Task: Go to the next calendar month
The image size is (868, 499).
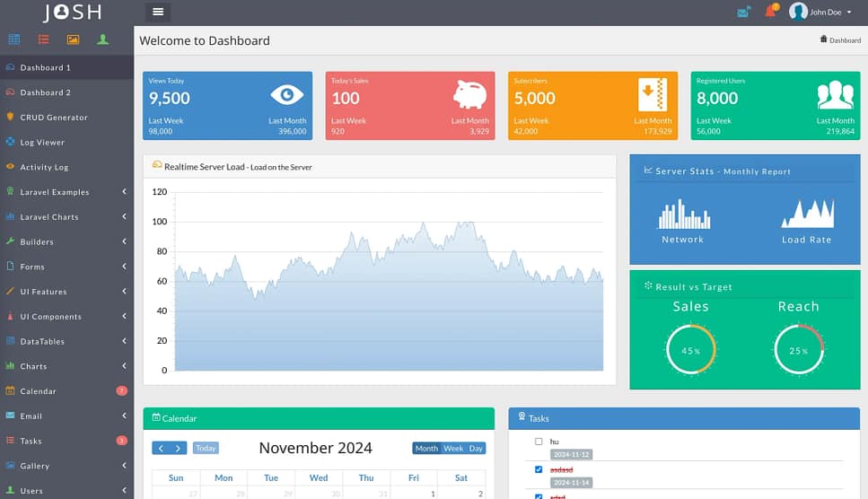Action: click(x=179, y=449)
